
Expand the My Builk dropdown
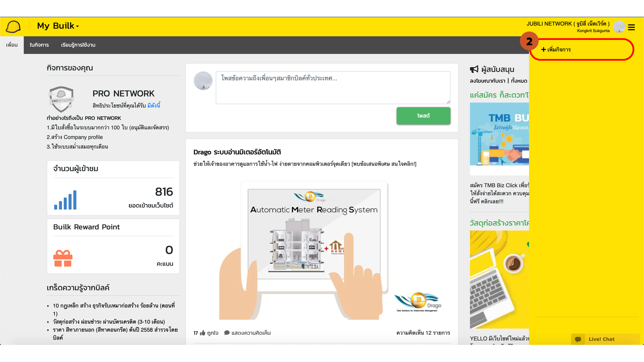pos(58,26)
